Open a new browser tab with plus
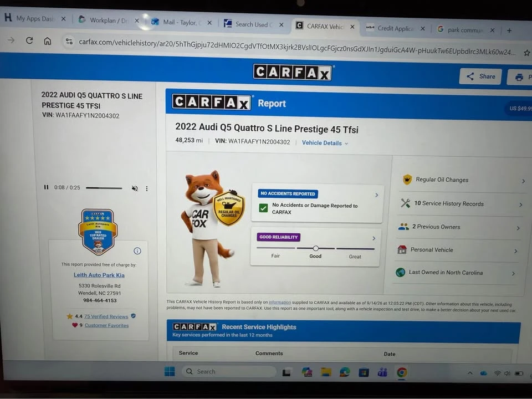 pos(509,30)
